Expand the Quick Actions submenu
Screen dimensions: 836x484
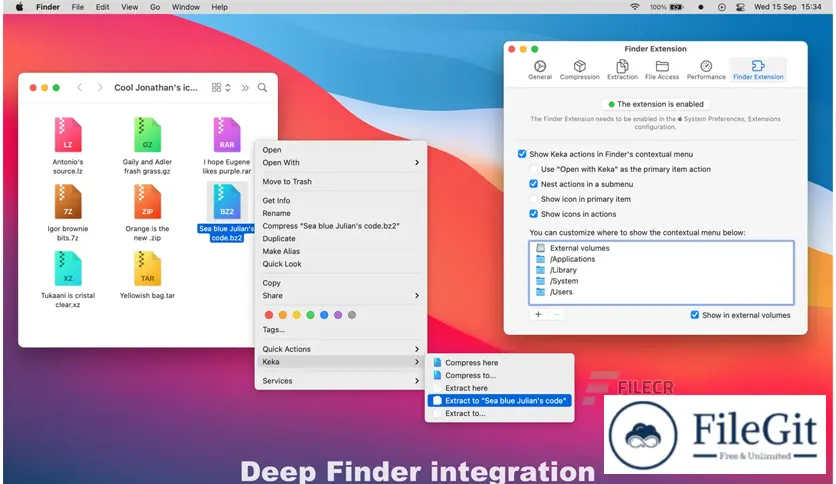(x=340, y=349)
